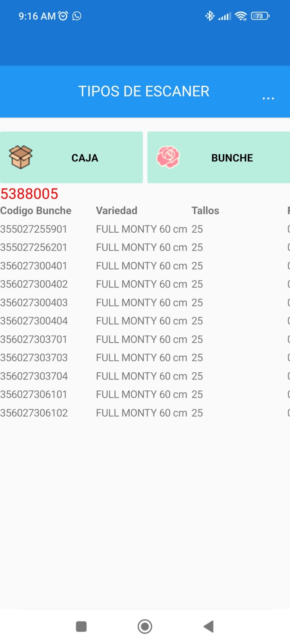
Task: Tap the pink rose icon
Action: pyautogui.click(x=168, y=157)
